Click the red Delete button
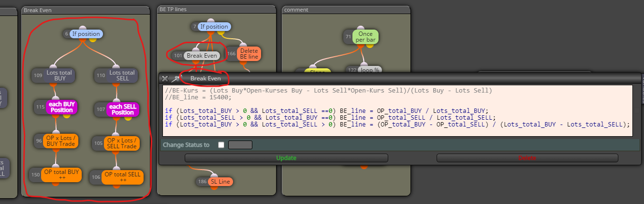Image resolution: width=644 pixels, height=204 pixels. point(527,158)
